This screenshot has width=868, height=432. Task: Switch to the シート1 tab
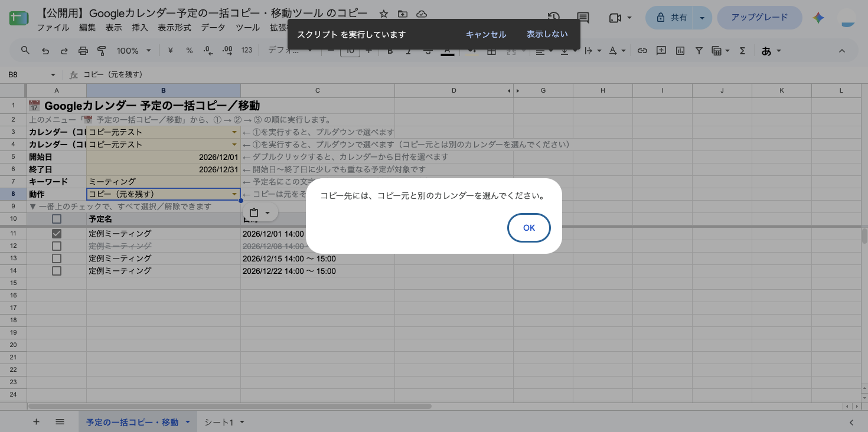coord(219,422)
